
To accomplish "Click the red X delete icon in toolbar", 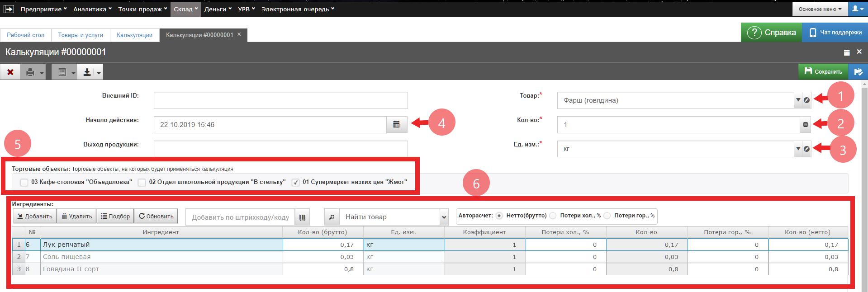I will pyautogui.click(x=10, y=72).
